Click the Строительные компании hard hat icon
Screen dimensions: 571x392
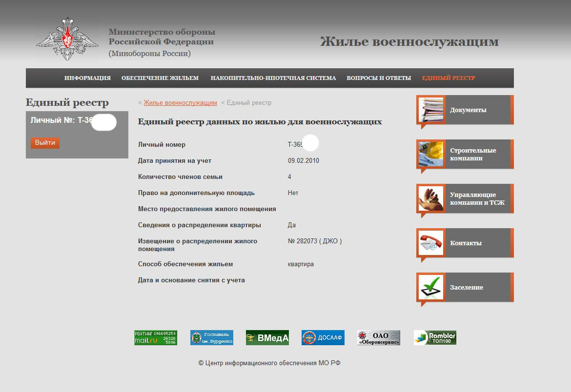(431, 154)
